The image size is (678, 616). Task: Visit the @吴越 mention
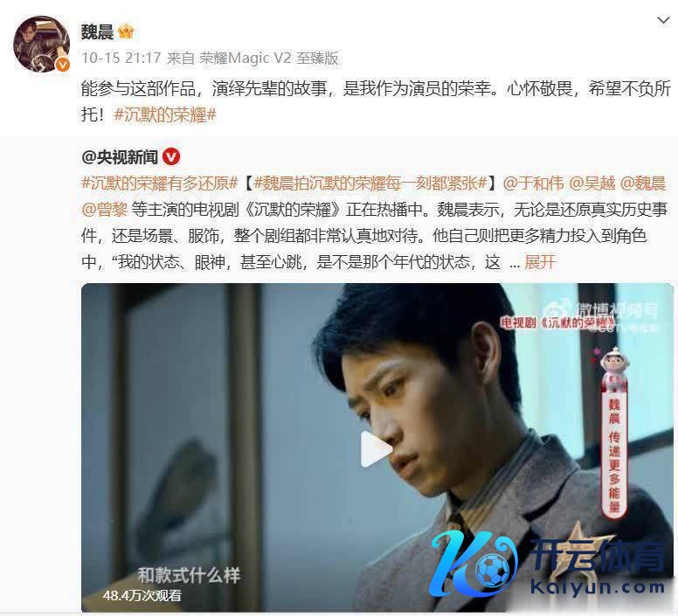592,183
